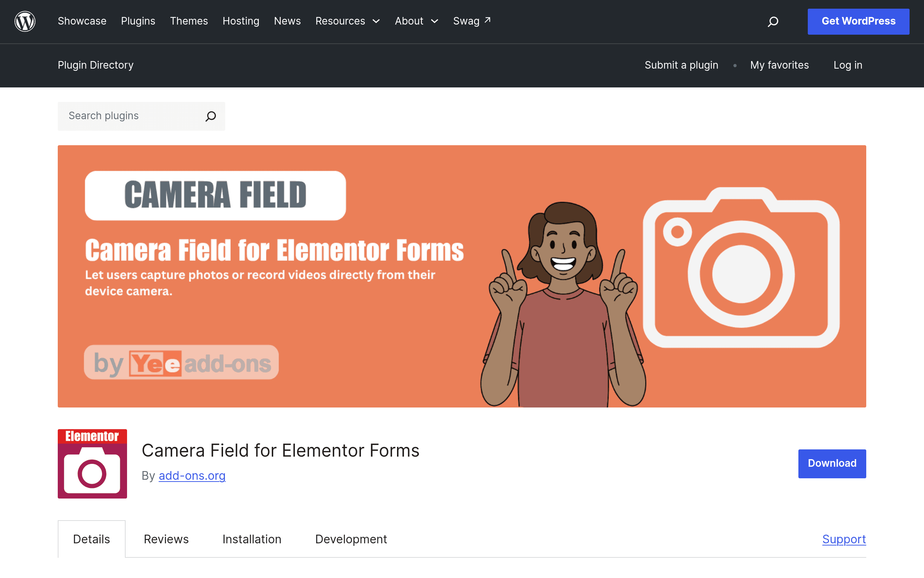Click the Elementor camera plugin icon
Viewport: 924px width, 578px height.
pyautogui.click(x=92, y=464)
